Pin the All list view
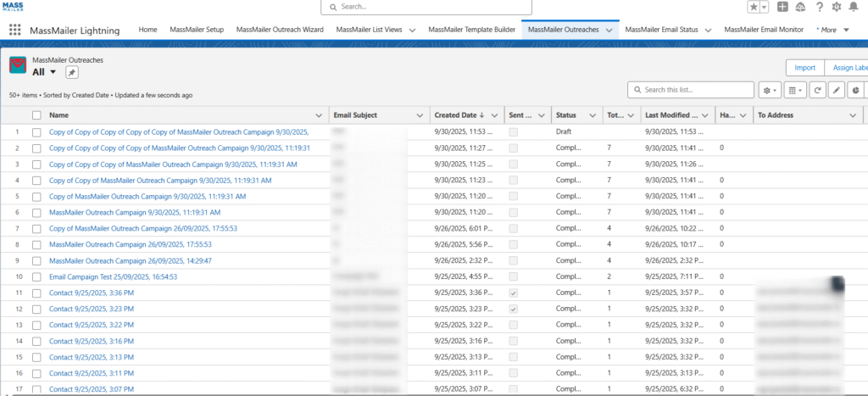Image resolution: width=868 pixels, height=396 pixels. [x=72, y=73]
